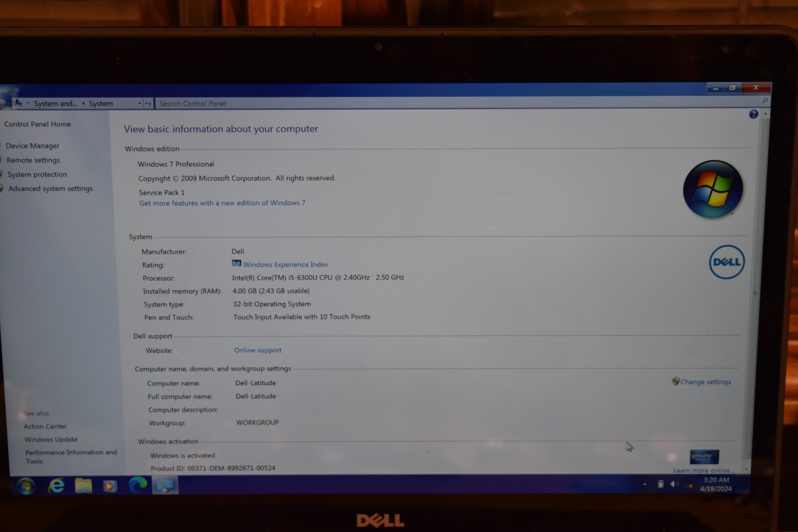Click the refresh button beside address bar
798x532 pixels.
click(x=148, y=104)
